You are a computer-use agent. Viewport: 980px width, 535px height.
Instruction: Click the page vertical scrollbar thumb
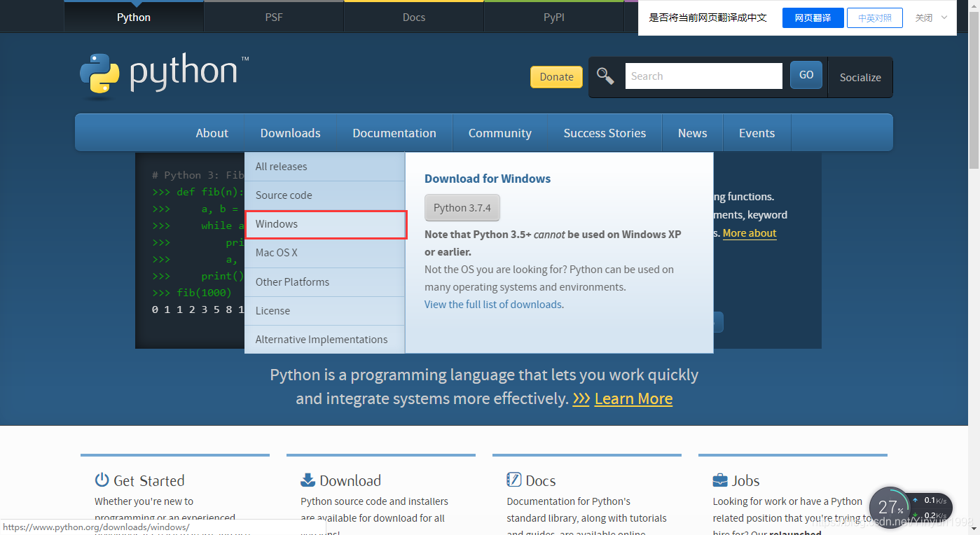tap(974, 90)
